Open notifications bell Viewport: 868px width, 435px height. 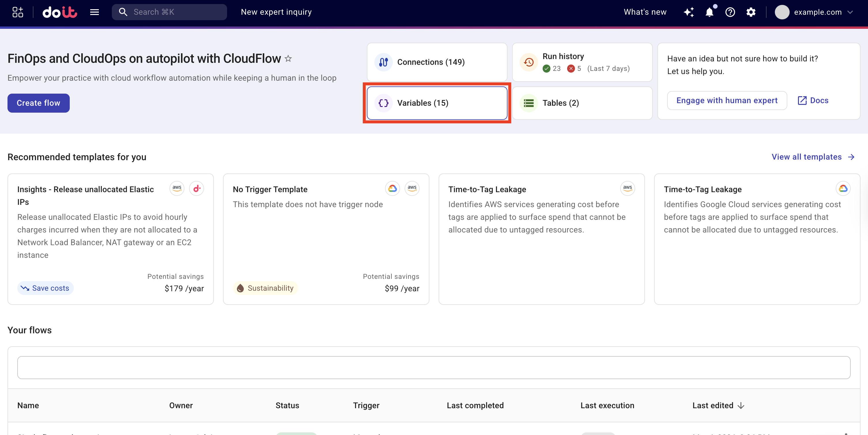coord(709,12)
